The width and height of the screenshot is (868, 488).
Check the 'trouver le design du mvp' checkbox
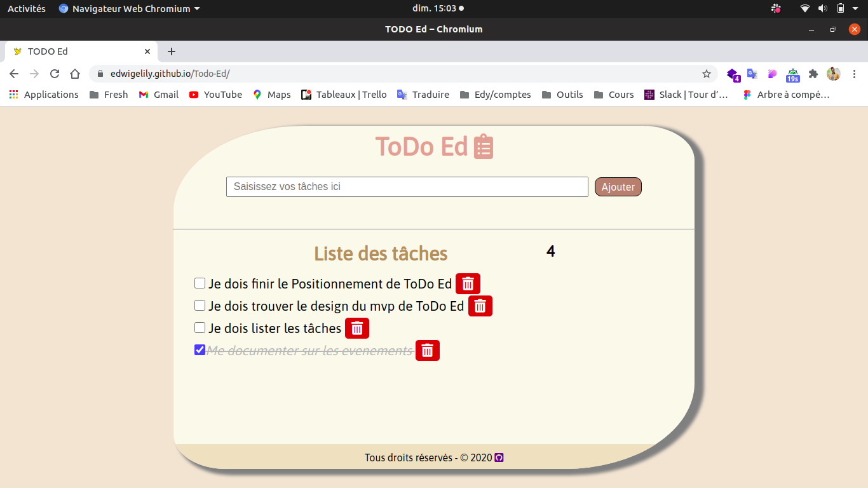pyautogui.click(x=200, y=305)
